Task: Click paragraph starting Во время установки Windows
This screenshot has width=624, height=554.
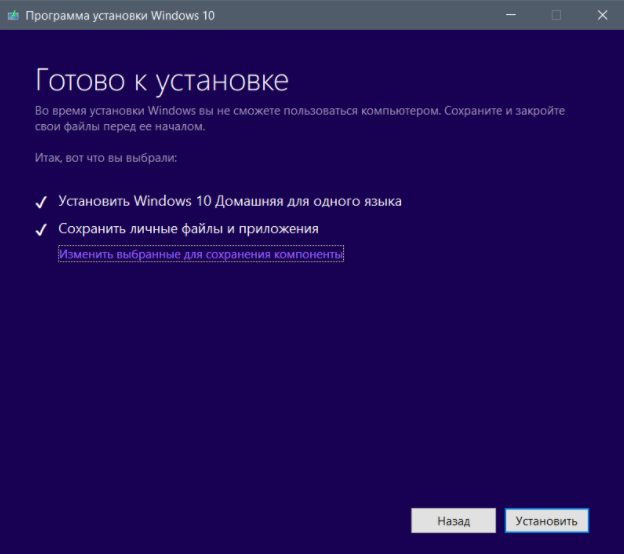Action: click(x=300, y=118)
